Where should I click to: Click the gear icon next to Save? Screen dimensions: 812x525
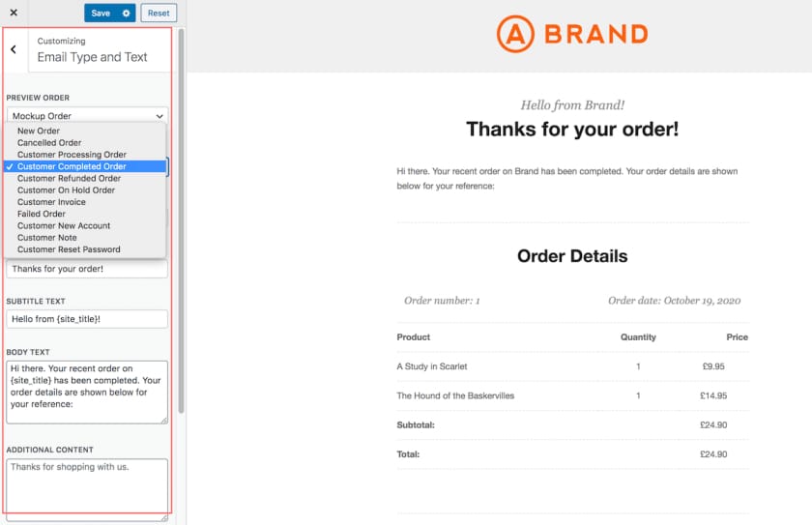pyautogui.click(x=126, y=13)
